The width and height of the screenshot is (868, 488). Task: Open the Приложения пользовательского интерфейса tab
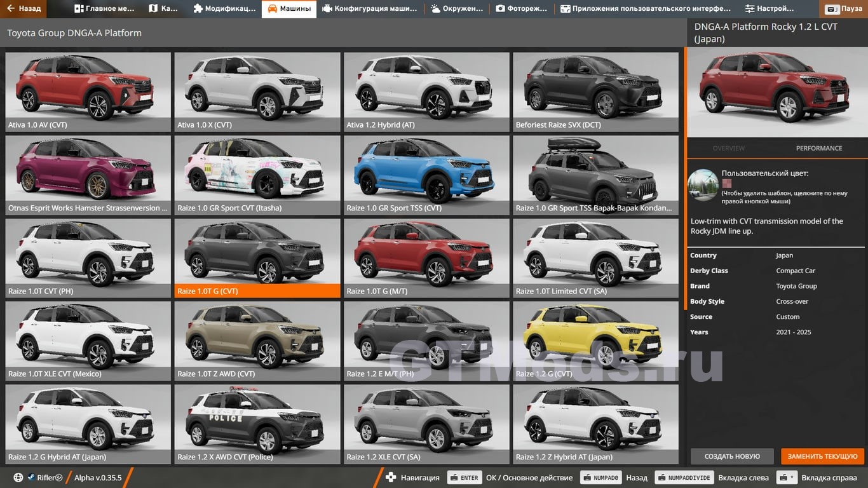pos(646,9)
